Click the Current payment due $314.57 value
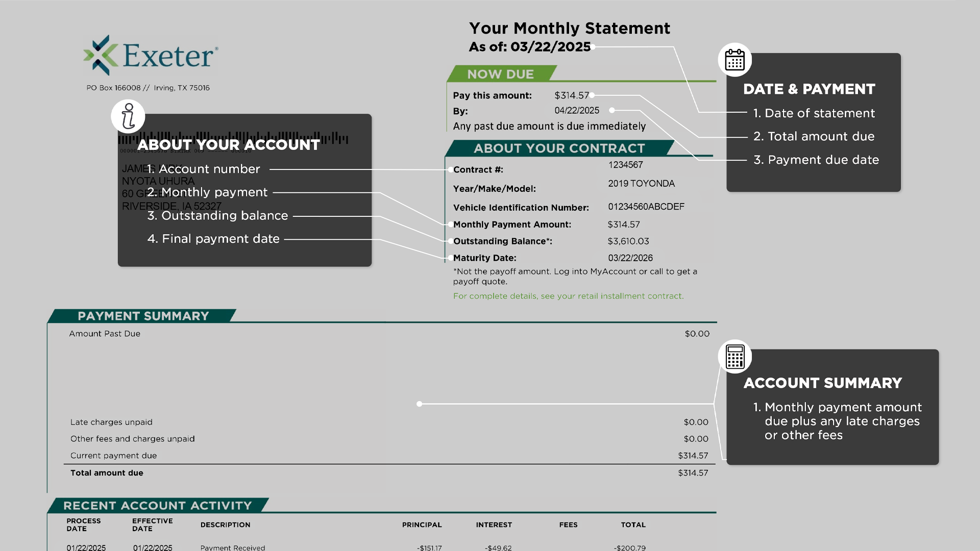 pyautogui.click(x=693, y=456)
